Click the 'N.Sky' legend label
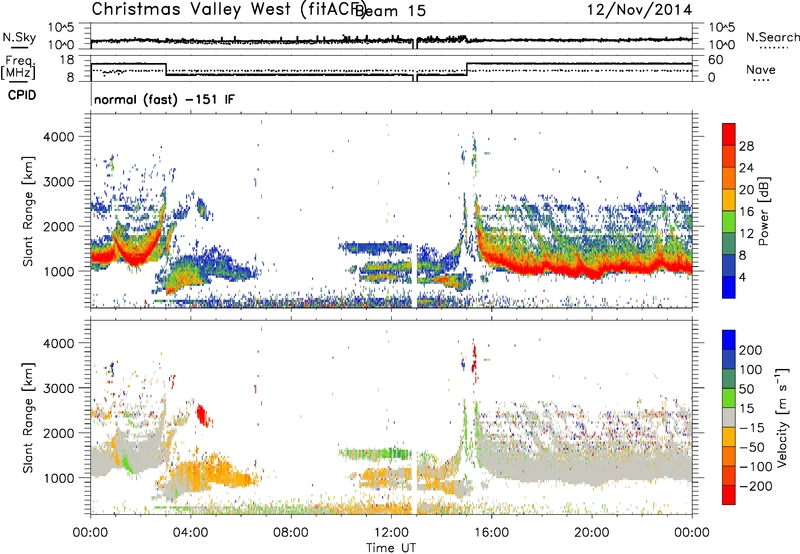Image resolution: width=800 pixels, height=554 pixels. tap(19, 37)
